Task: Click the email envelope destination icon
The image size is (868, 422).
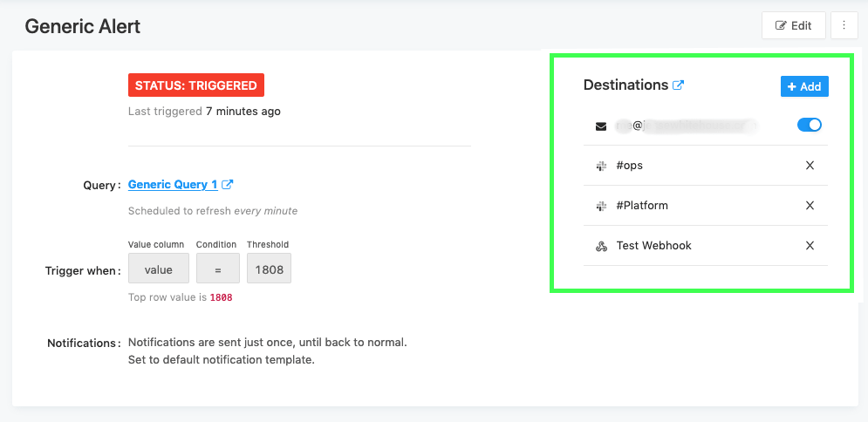Action: click(x=601, y=126)
